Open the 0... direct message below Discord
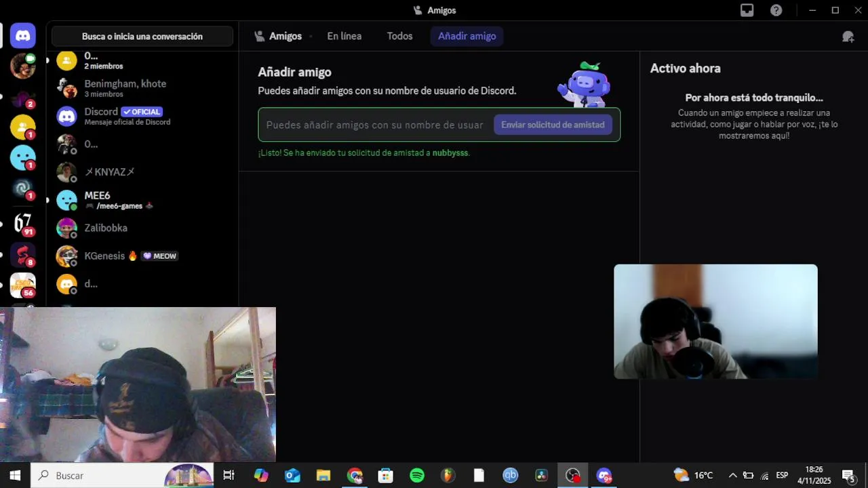 tap(142, 144)
